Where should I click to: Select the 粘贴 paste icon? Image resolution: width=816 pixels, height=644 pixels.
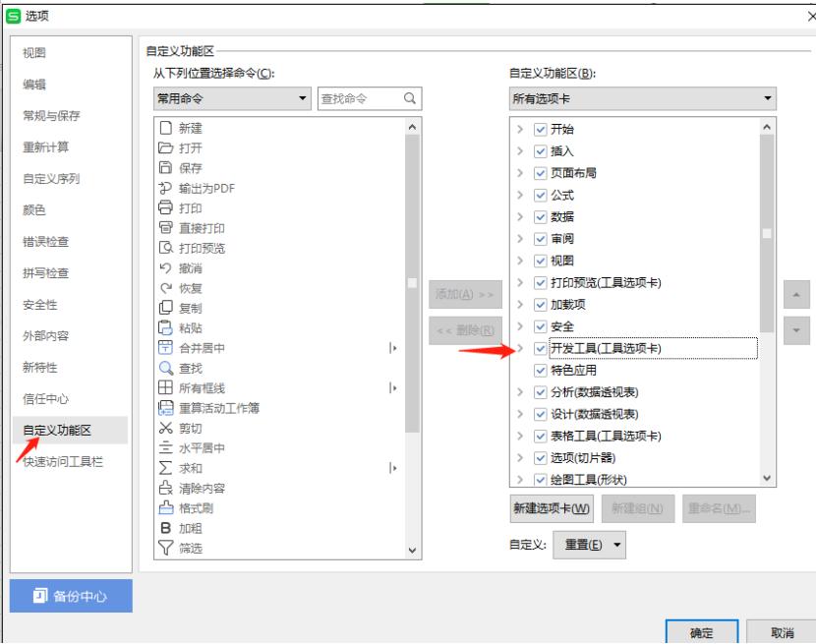pyautogui.click(x=165, y=327)
